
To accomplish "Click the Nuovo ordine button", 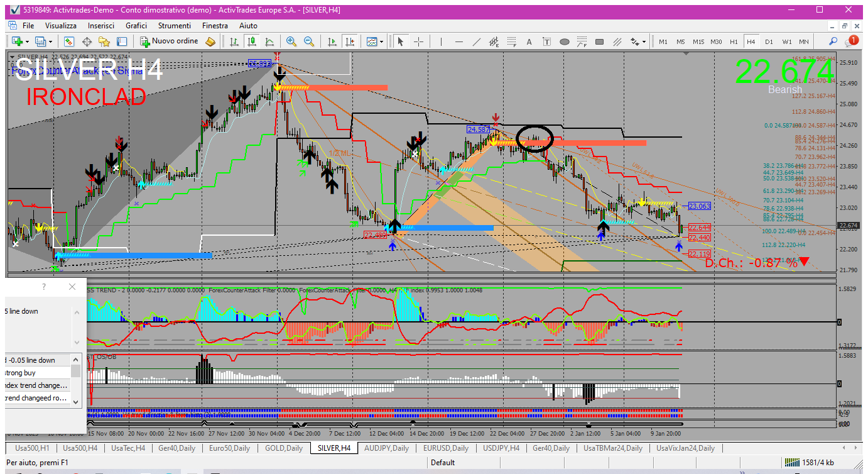I will pyautogui.click(x=169, y=41).
